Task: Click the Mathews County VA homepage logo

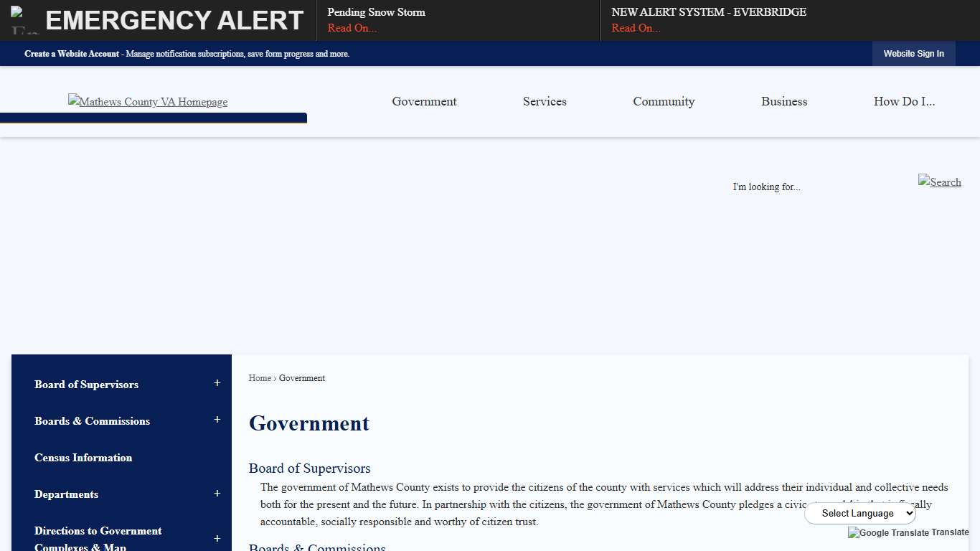Action: point(147,102)
